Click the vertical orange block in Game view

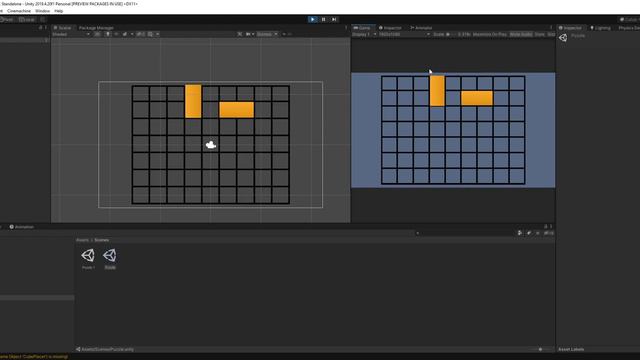437,91
